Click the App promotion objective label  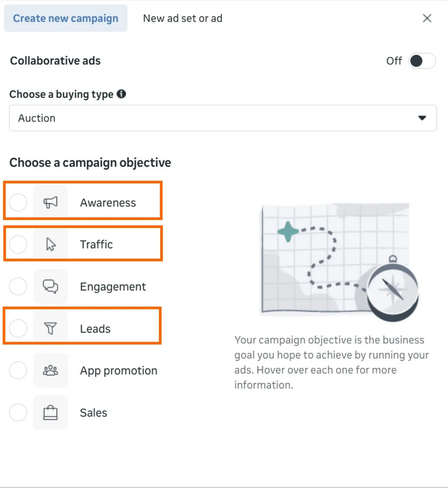(119, 370)
